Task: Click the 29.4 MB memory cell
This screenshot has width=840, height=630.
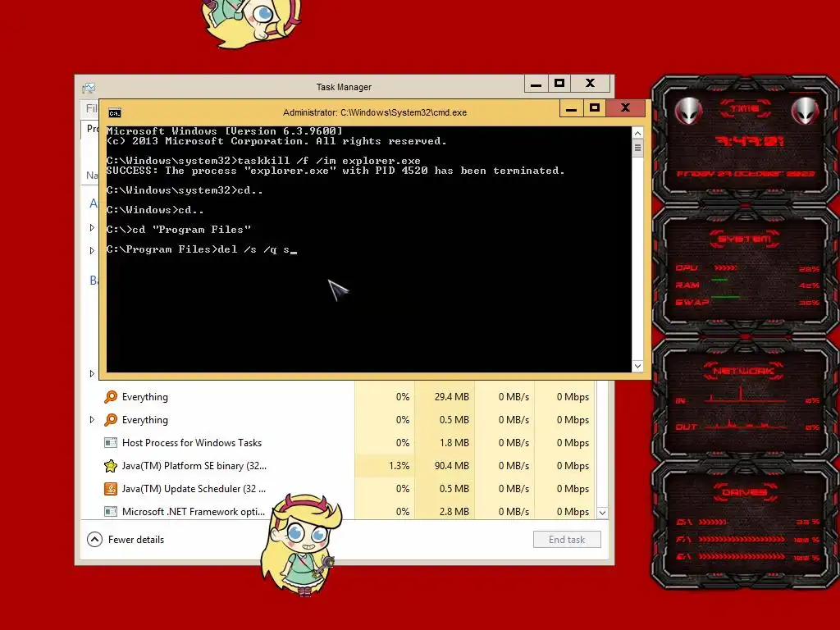Action: tap(445, 397)
